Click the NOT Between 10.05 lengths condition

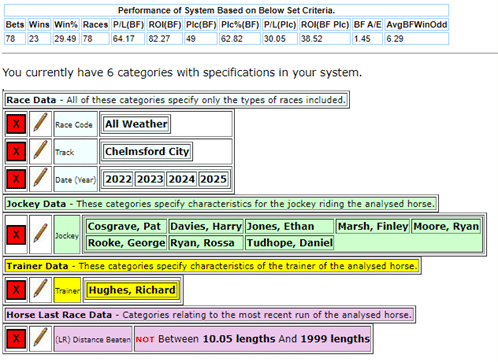pos(253,339)
